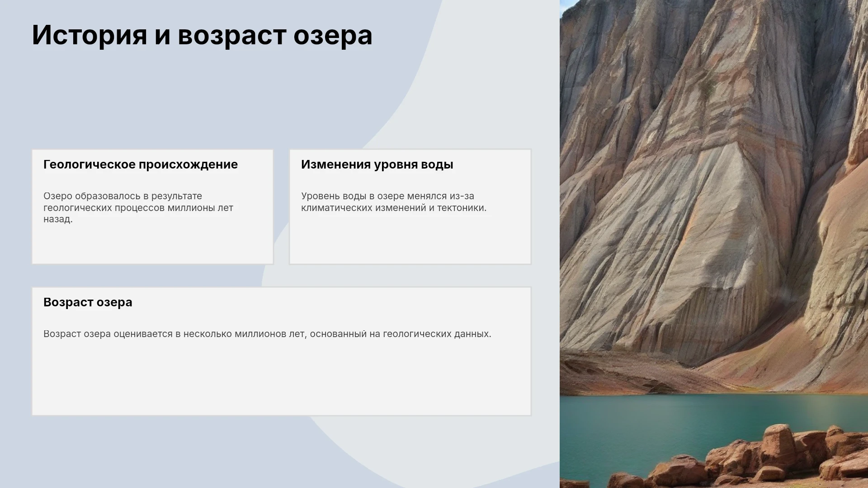The image size is (868, 488).
Task: Click the word «озера» in the title
Action: pyautogui.click(x=333, y=35)
